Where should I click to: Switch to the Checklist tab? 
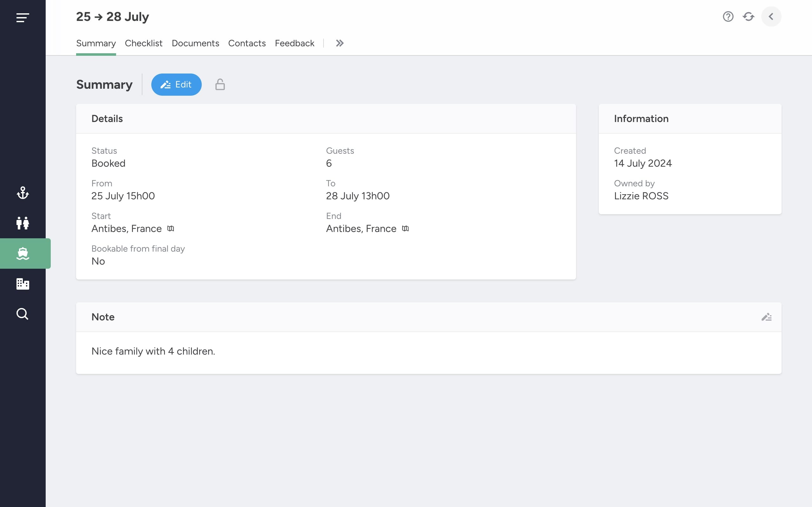coord(144,43)
